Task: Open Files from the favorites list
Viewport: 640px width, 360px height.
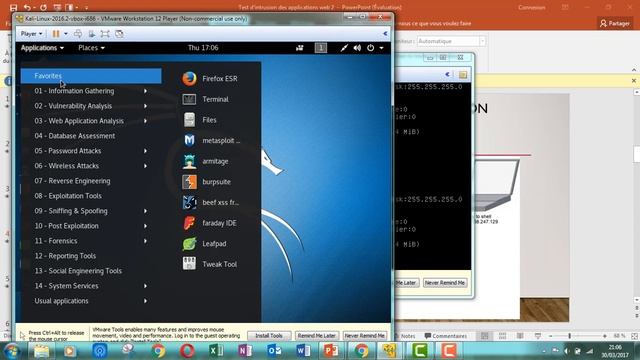Action: [200, 120]
